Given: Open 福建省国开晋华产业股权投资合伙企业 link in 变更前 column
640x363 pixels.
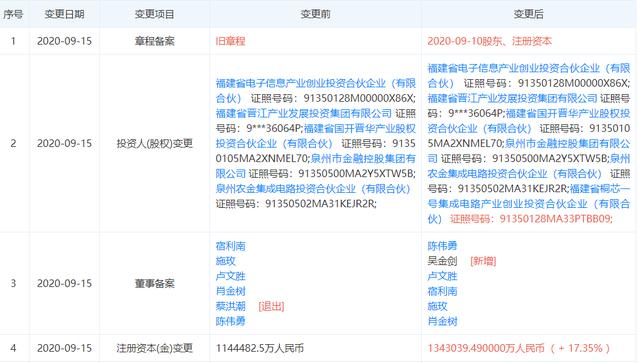Looking at the screenshot, I should [x=316, y=136].
